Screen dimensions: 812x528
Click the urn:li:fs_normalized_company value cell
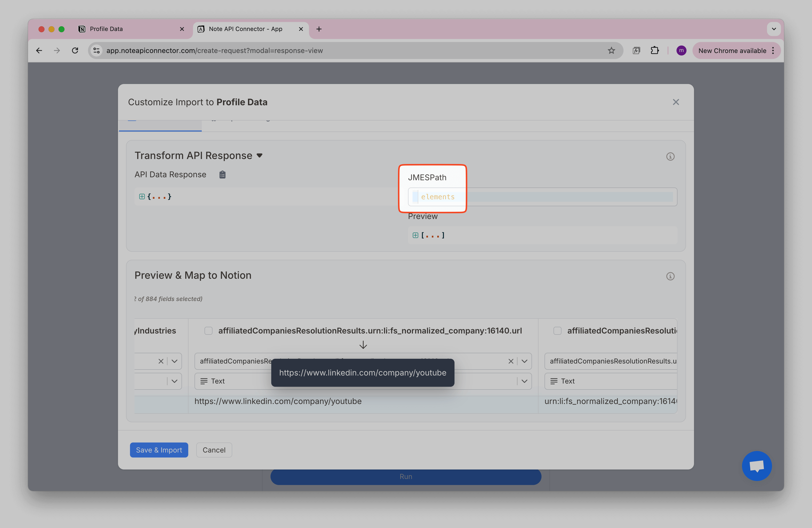pyautogui.click(x=610, y=401)
